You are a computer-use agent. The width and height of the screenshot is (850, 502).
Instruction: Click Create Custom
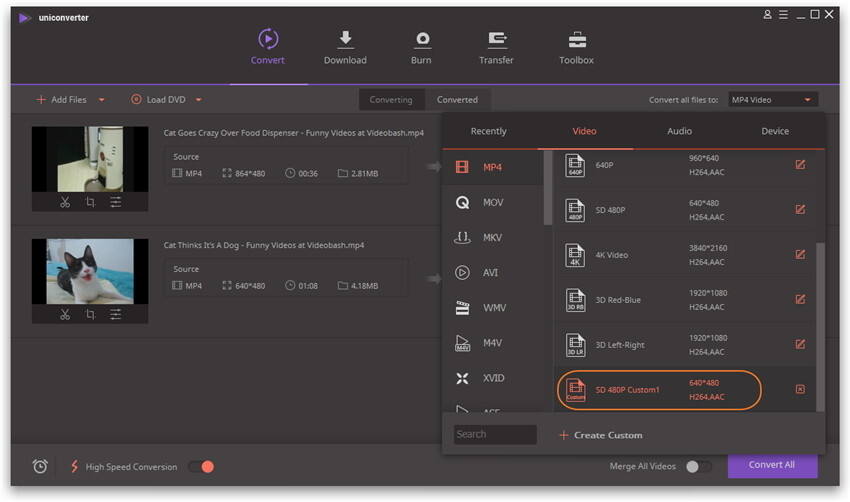pyautogui.click(x=601, y=435)
